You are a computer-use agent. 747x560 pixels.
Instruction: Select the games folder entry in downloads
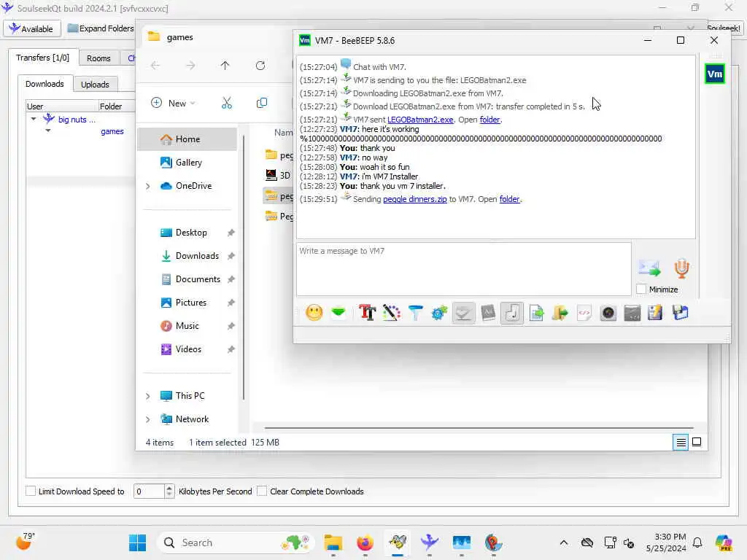pyautogui.click(x=112, y=131)
